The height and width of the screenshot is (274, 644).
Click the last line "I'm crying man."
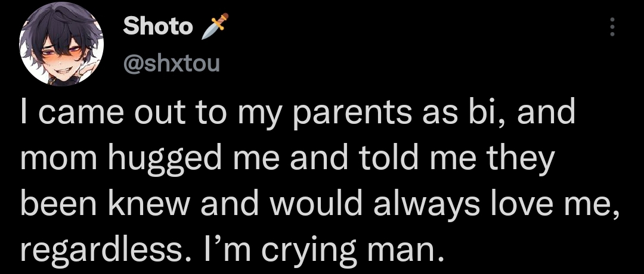pyautogui.click(x=233, y=251)
